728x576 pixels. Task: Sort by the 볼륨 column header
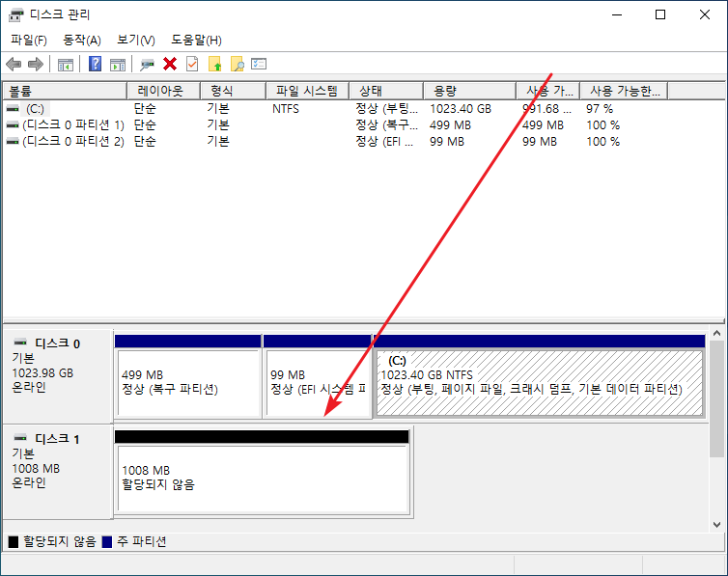point(65,91)
